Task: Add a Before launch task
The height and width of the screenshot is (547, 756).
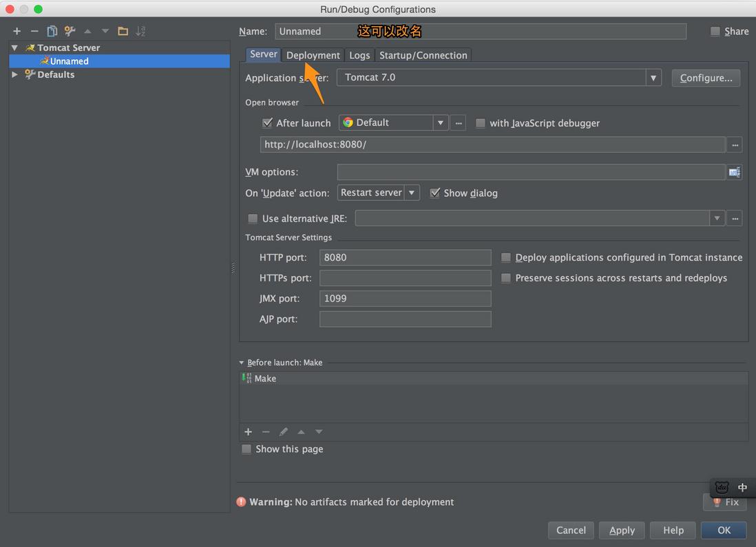Action: click(249, 432)
